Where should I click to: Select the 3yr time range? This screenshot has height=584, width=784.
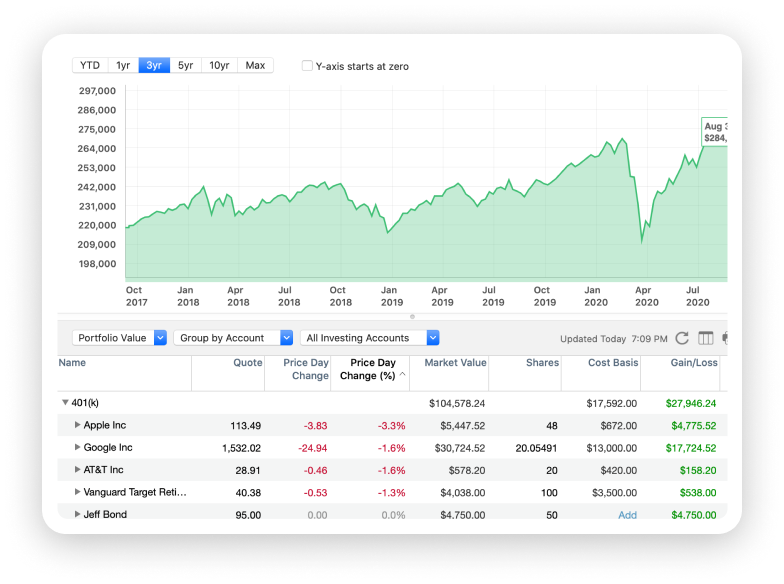click(154, 66)
